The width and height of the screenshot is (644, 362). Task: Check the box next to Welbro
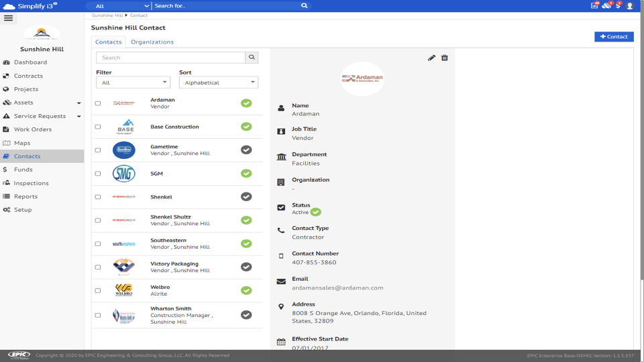click(x=98, y=291)
